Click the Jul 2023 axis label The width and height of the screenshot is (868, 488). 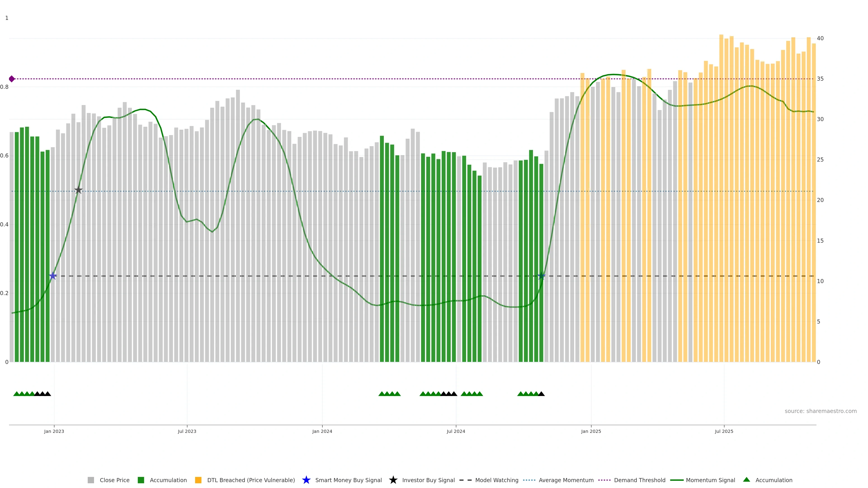(x=187, y=432)
